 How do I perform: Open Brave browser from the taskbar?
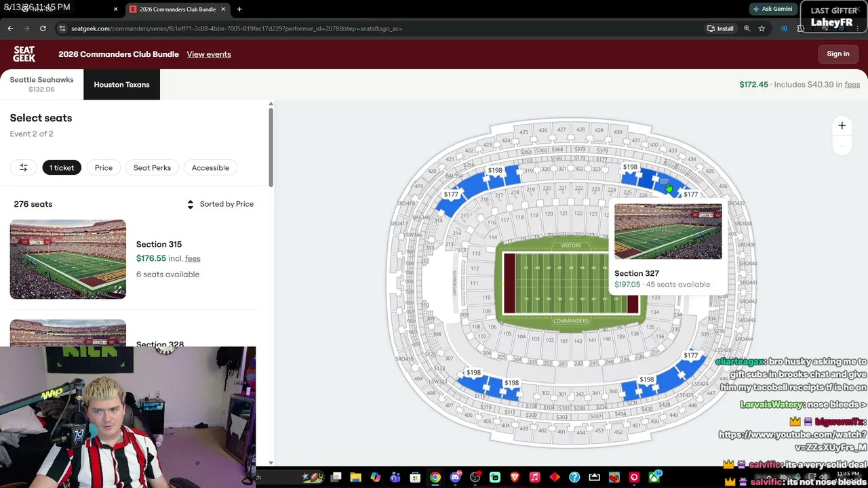(515, 477)
